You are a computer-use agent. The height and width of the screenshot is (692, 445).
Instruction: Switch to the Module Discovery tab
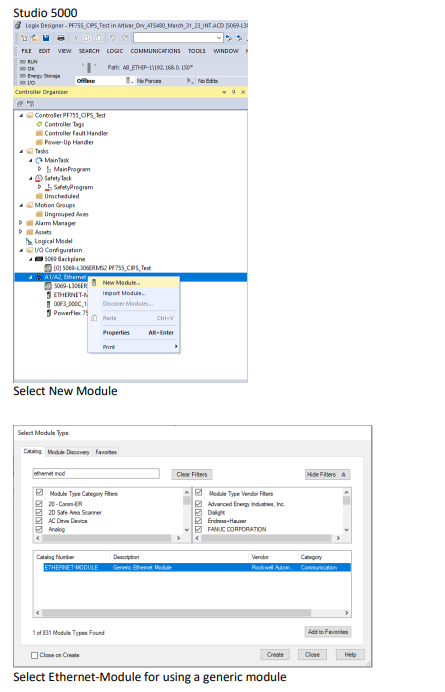(68, 452)
